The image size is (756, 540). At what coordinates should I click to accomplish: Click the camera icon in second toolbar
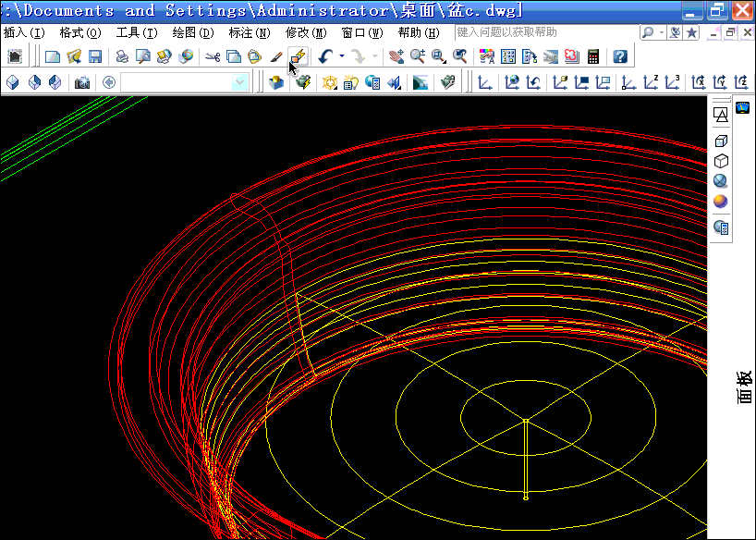82,82
